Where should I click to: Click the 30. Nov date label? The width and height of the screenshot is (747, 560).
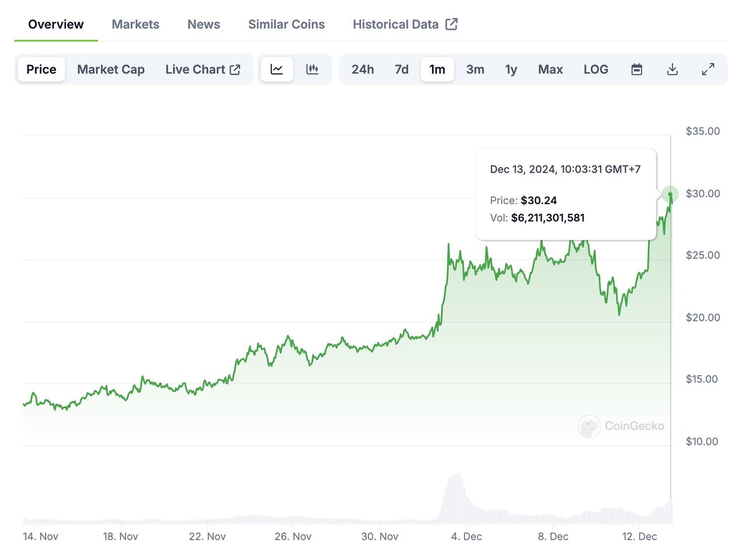[x=379, y=537]
